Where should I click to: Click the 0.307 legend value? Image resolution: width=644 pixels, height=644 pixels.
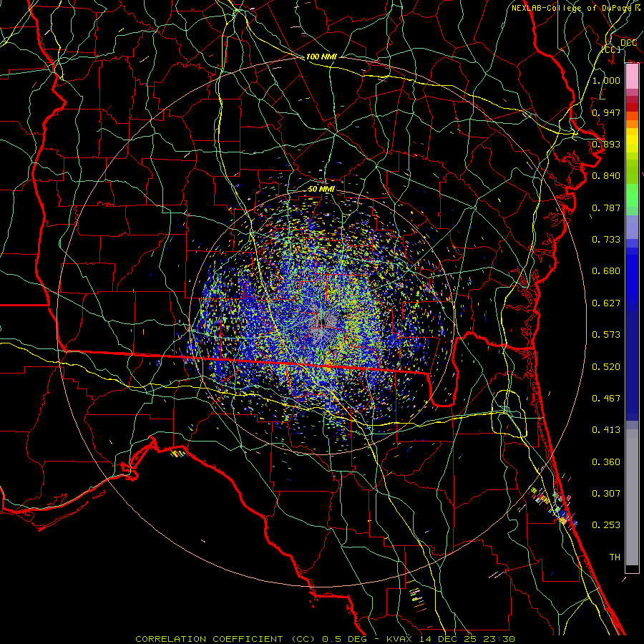pyautogui.click(x=606, y=494)
